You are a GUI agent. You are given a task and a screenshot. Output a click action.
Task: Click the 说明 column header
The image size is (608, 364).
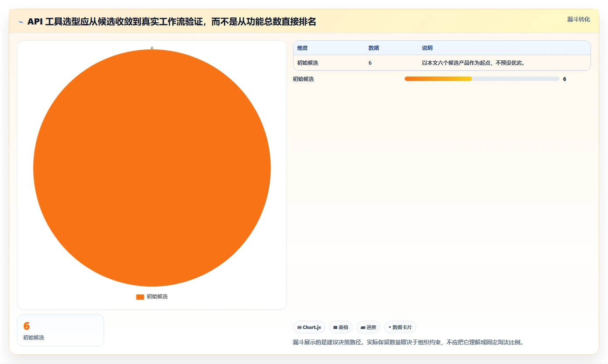pyautogui.click(x=427, y=48)
